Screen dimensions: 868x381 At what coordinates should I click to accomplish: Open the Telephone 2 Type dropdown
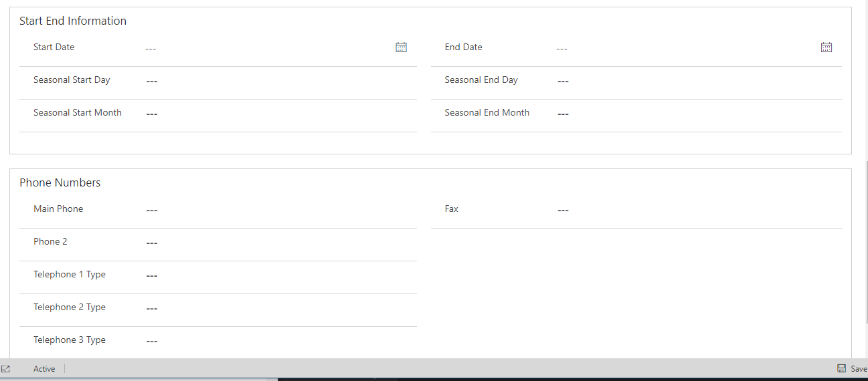point(278,308)
